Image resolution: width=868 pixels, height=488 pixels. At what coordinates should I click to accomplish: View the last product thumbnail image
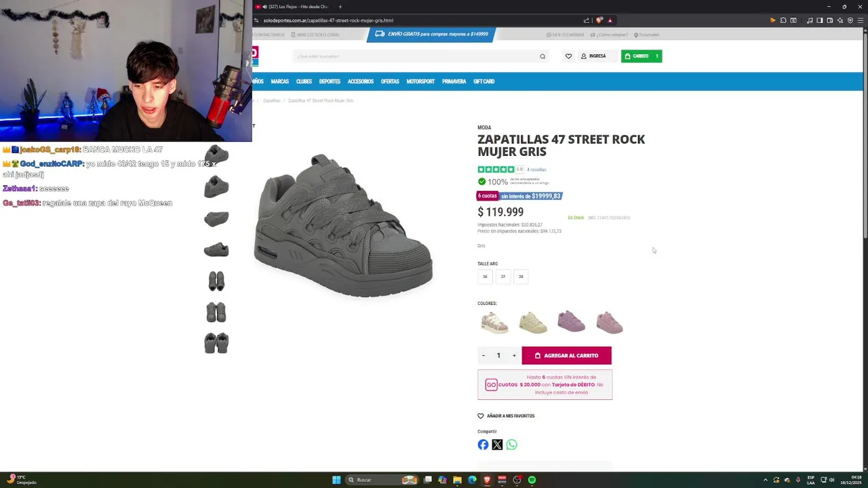(216, 343)
